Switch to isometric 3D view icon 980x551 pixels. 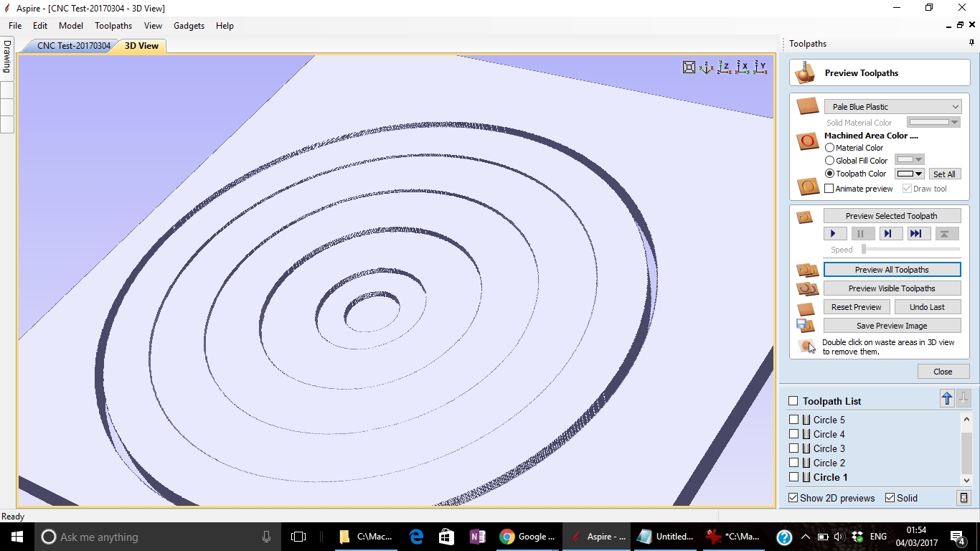(x=707, y=67)
